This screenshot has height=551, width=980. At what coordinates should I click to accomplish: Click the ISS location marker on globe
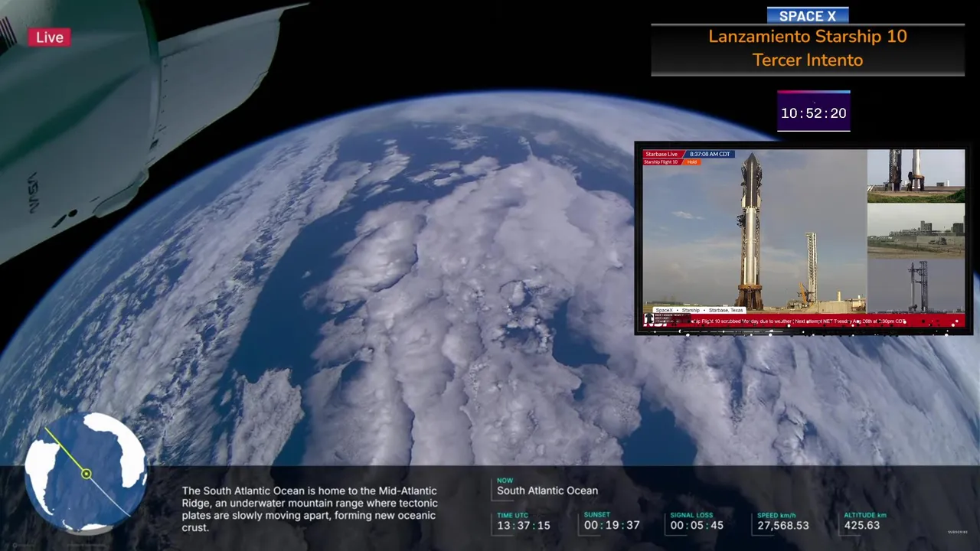pyautogui.click(x=87, y=474)
